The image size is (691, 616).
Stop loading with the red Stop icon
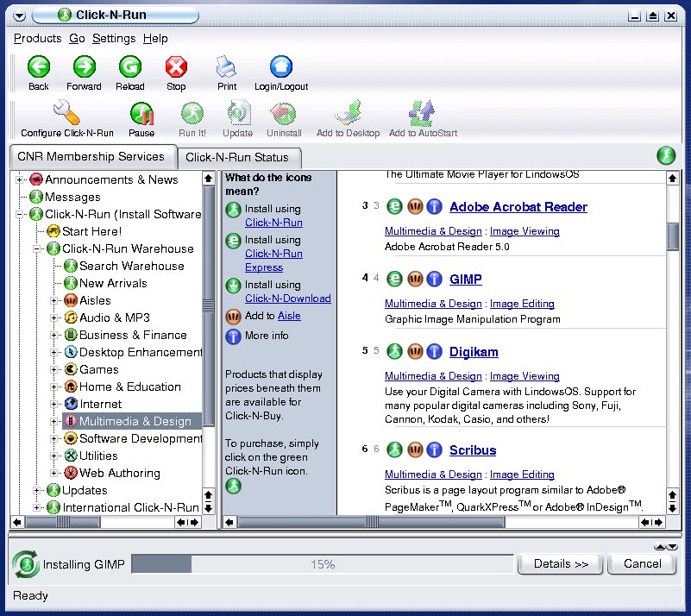click(176, 67)
